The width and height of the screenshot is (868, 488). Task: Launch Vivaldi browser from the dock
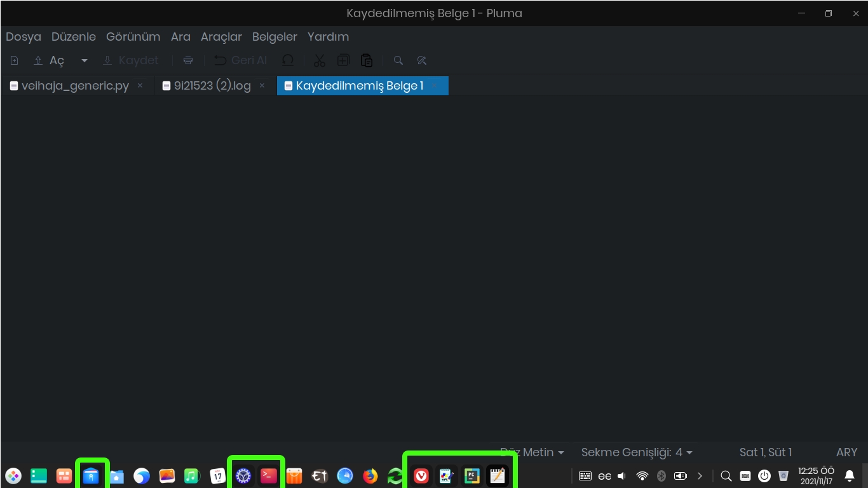[421, 475]
